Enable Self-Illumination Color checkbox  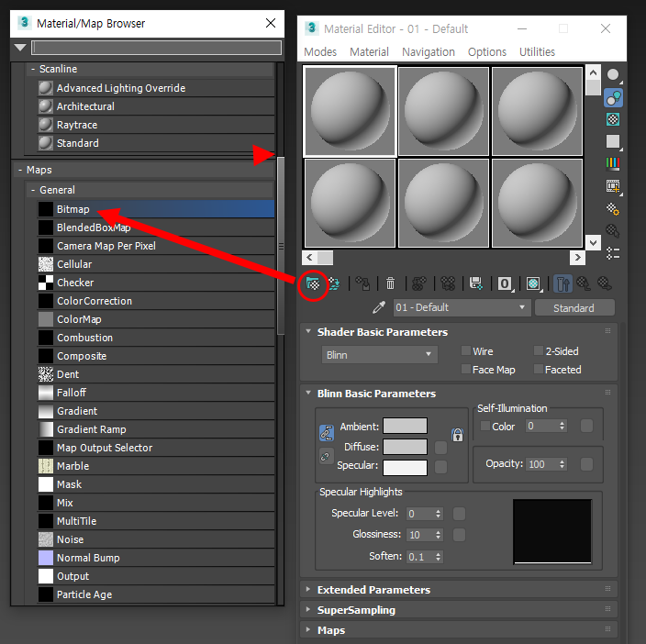(485, 426)
